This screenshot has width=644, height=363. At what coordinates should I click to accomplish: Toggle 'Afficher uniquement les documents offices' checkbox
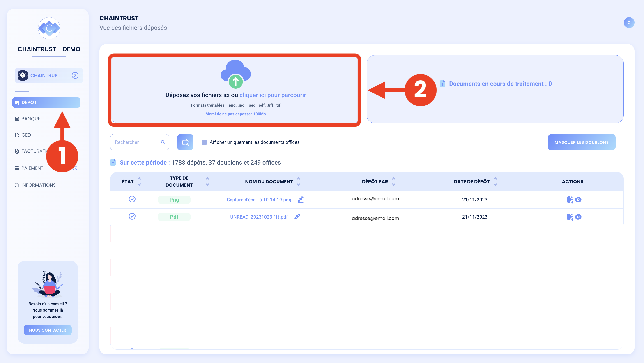click(x=204, y=142)
